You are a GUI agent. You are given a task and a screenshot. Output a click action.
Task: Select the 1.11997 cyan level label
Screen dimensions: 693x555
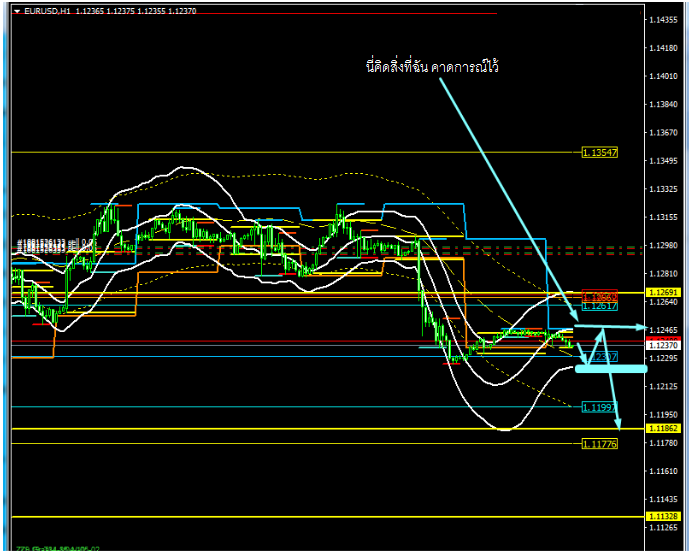pyautogui.click(x=599, y=407)
